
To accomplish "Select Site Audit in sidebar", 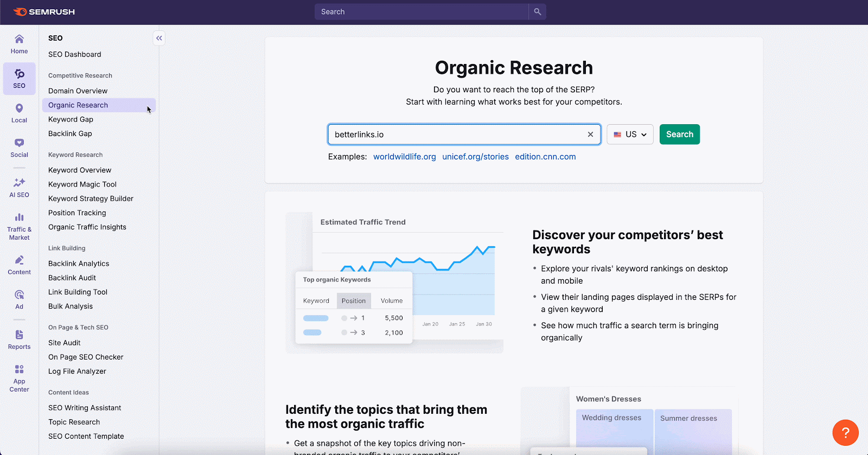I will point(65,343).
